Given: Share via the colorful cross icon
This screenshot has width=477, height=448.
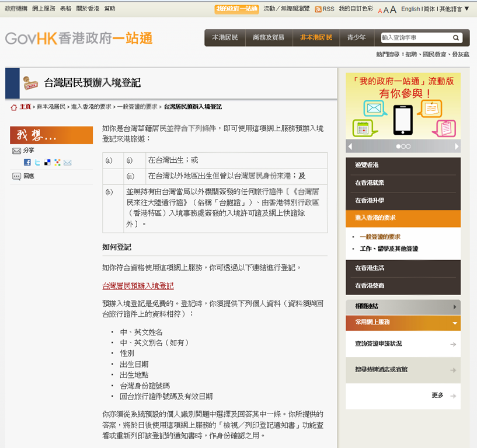Looking at the screenshot, I should tap(57, 162).
